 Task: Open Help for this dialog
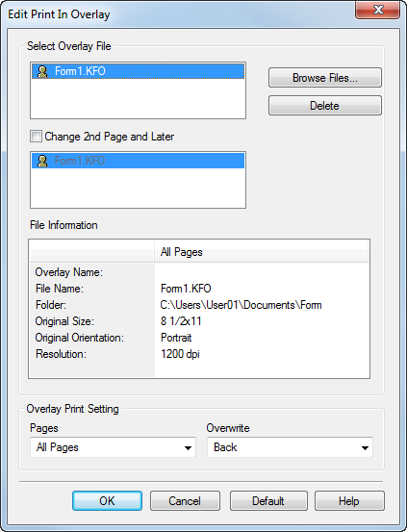click(x=349, y=501)
